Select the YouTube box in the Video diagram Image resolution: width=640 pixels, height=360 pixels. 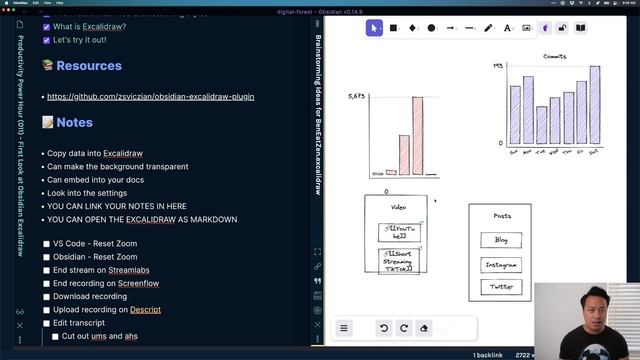click(x=399, y=232)
